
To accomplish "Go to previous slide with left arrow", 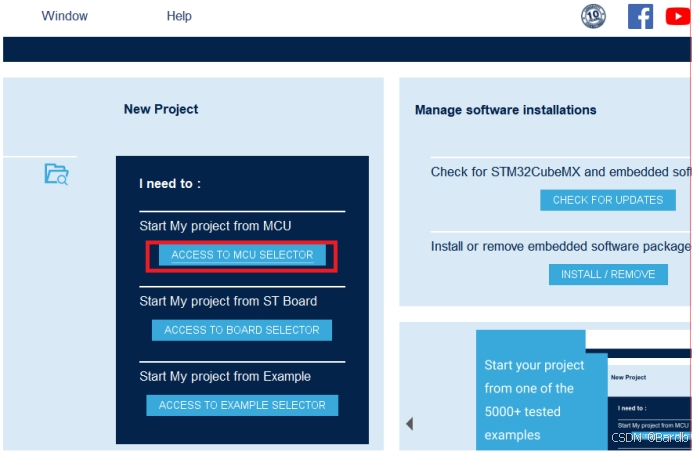I will 409,424.
